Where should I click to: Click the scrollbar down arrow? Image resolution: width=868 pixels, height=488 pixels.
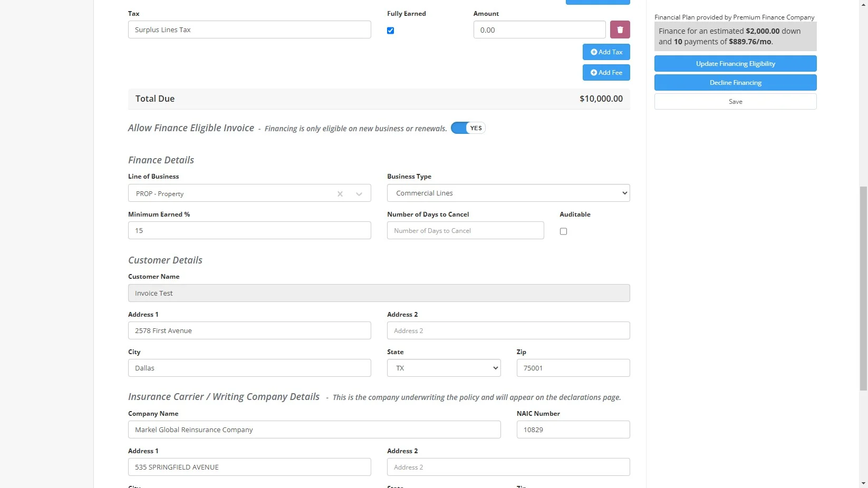tap(863, 483)
